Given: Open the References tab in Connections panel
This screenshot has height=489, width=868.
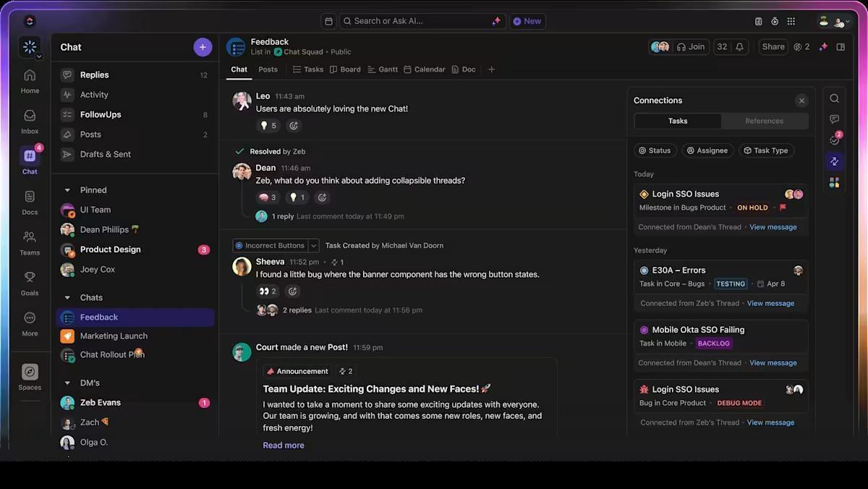Looking at the screenshot, I should pyautogui.click(x=765, y=121).
